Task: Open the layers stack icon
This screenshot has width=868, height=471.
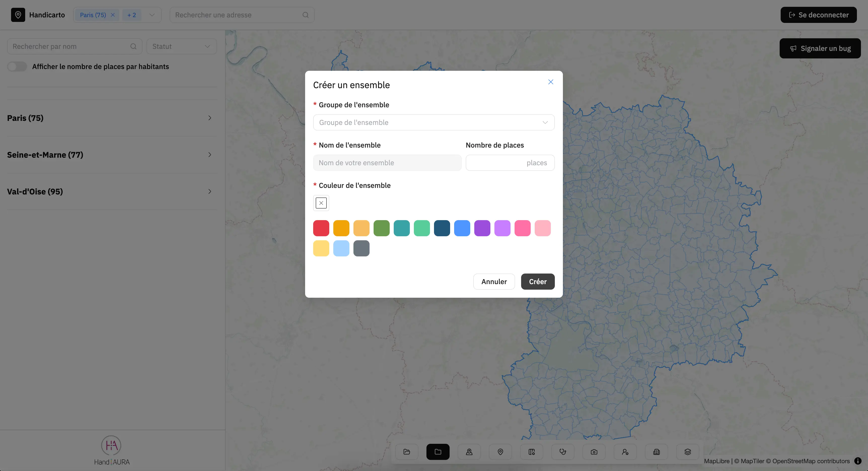Action: pos(688,452)
